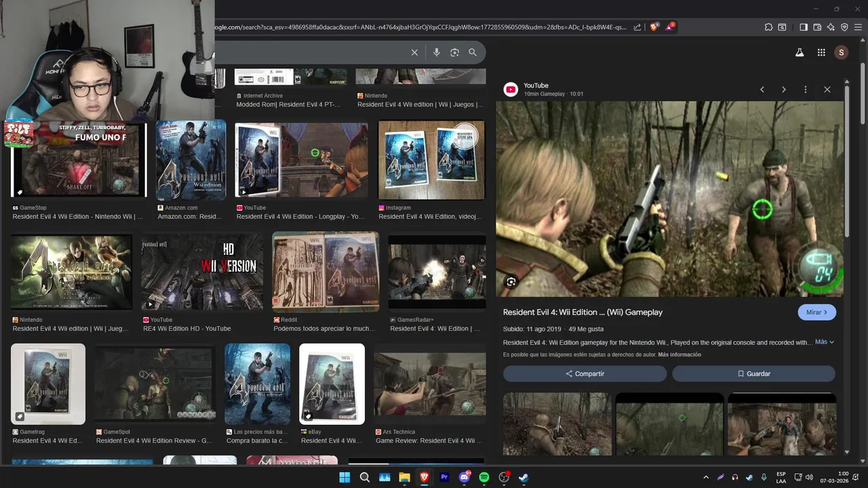Open the Windows Start menu
The width and height of the screenshot is (868, 488).
point(344,477)
